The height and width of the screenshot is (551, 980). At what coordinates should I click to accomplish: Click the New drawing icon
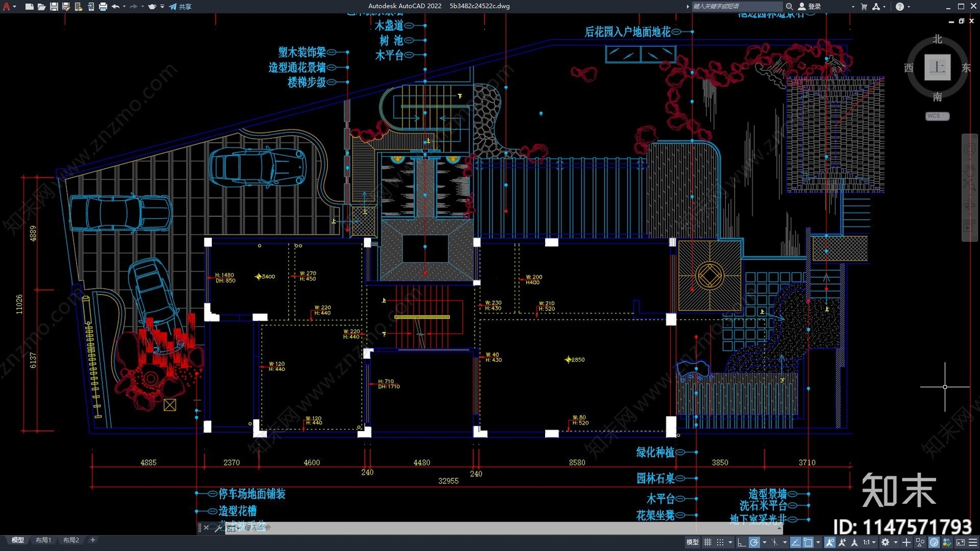coord(29,6)
